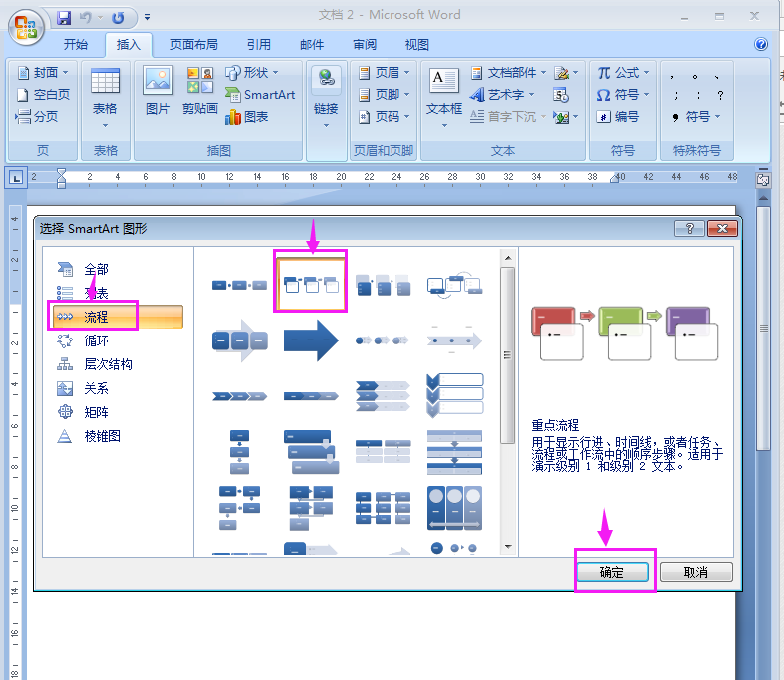Save the document via quick access toolbar
Viewport: 784px width, 680px height.
click(x=64, y=18)
